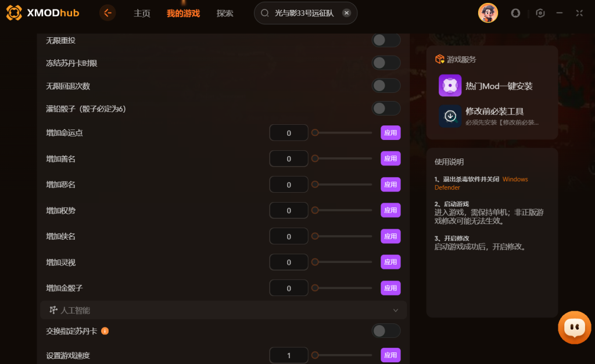Click the orange back arrow button
The height and width of the screenshot is (364, 595).
coord(107,13)
